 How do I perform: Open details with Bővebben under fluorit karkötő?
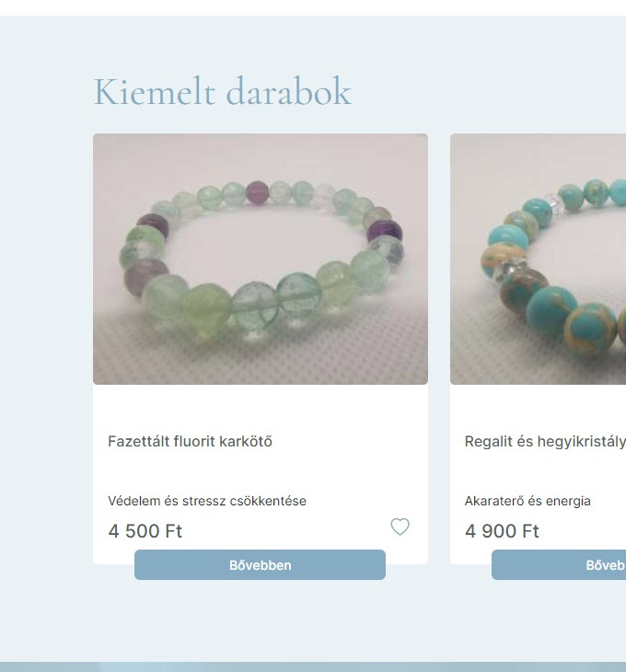(260, 565)
